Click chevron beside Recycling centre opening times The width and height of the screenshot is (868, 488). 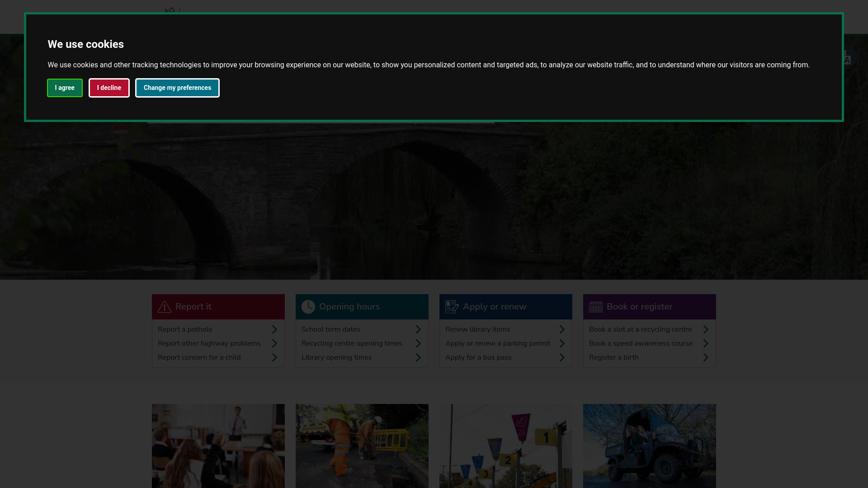click(418, 343)
